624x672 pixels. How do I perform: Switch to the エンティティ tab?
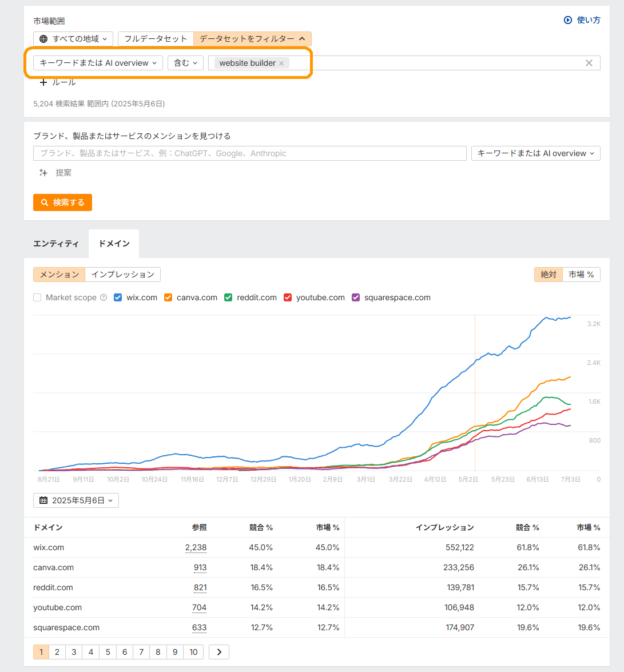56,244
